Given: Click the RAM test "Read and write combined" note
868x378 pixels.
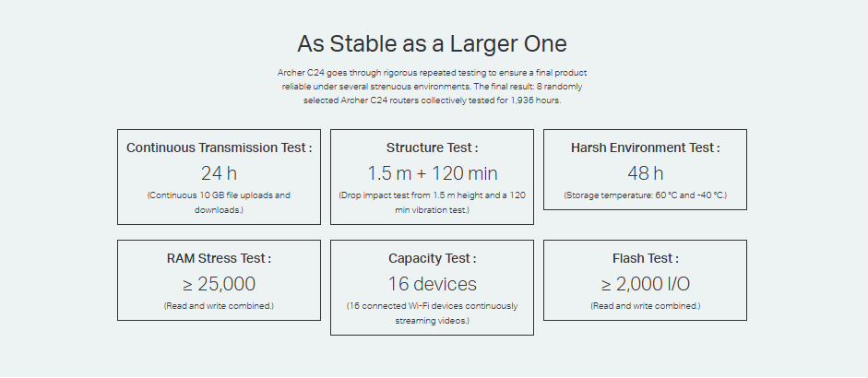Looking at the screenshot, I should pos(219,305).
